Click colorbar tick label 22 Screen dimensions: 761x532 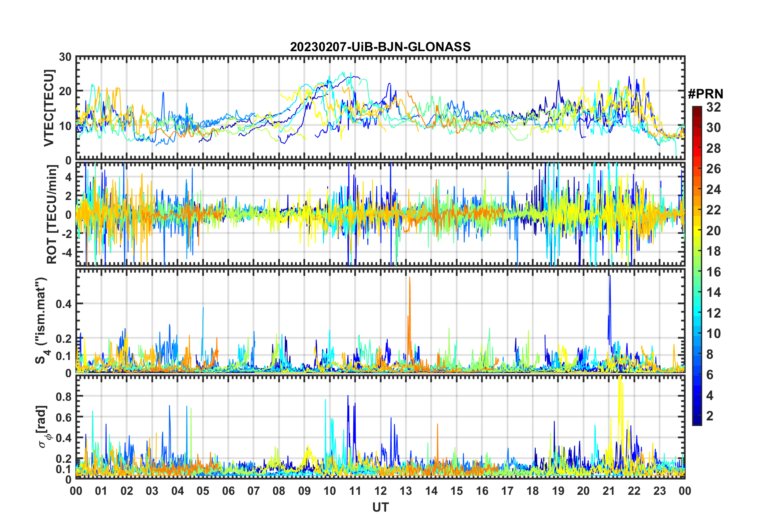point(713,210)
